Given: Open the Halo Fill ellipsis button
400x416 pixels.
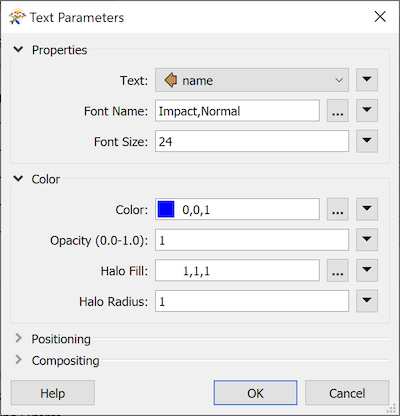Looking at the screenshot, I should (338, 271).
